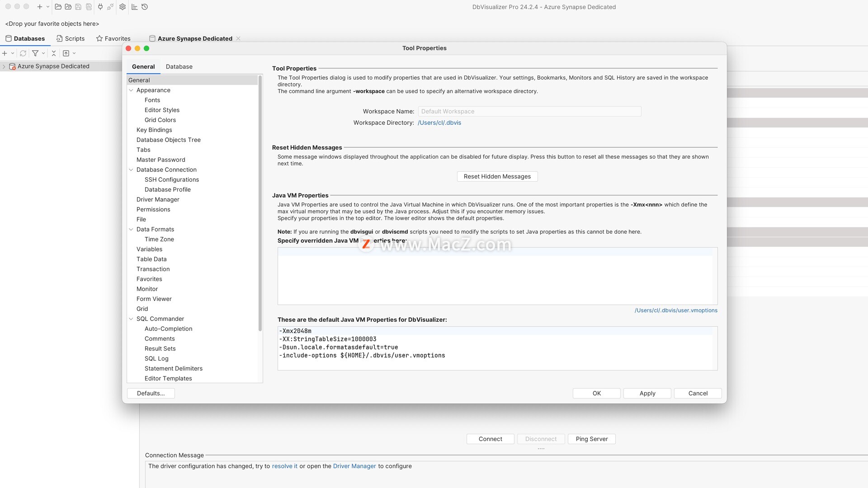Click the plug connect icon in main toolbar

tap(100, 7)
